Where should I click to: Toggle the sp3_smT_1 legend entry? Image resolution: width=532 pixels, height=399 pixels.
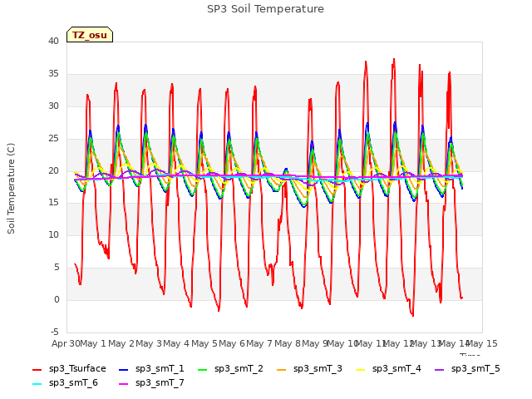[151, 369]
